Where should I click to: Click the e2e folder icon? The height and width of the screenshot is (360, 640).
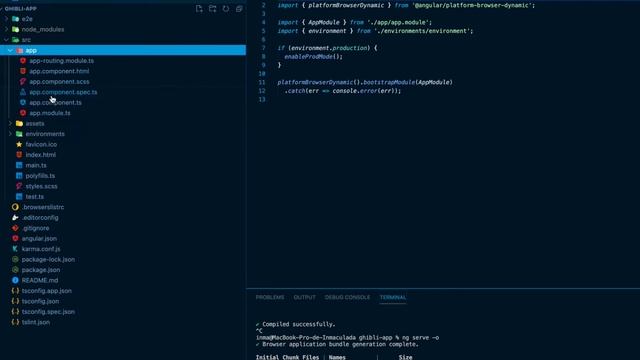click(x=16, y=19)
